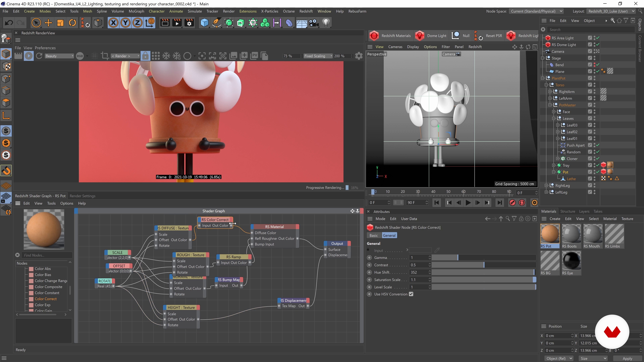Open the Layout dropdown
The image size is (644, 362).
pyautogui.click(x=611, y=11)
